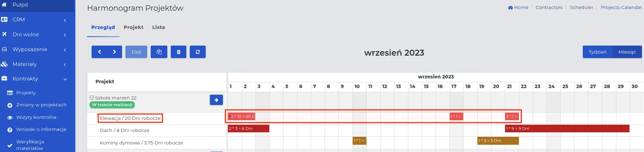Image resolution: width=644 pixels, height=152 pixels.
Task: Click the Dziś button
Action: coord(137,52)
